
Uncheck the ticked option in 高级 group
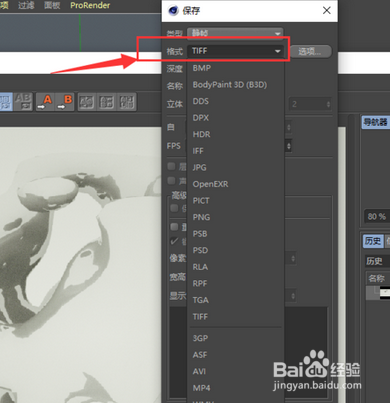click(174, 241)
